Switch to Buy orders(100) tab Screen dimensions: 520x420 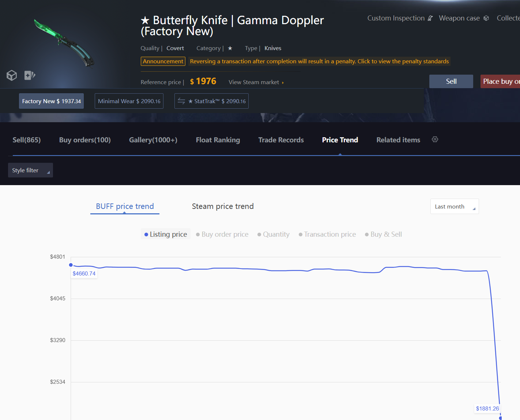tap(85, 140)
